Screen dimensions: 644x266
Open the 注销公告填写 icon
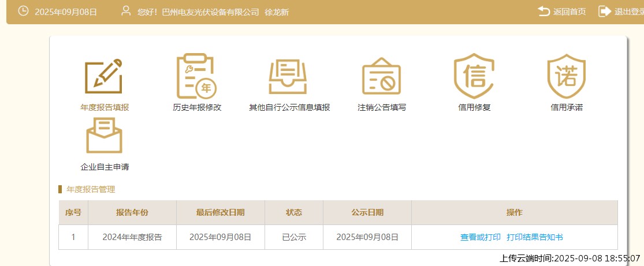[381, 76]
